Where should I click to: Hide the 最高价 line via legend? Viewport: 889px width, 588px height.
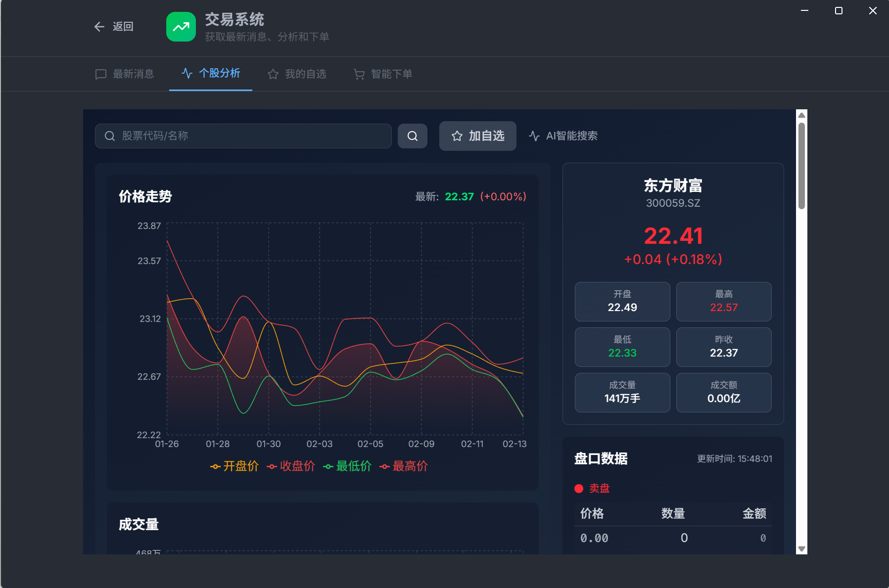tap(404, 466)
